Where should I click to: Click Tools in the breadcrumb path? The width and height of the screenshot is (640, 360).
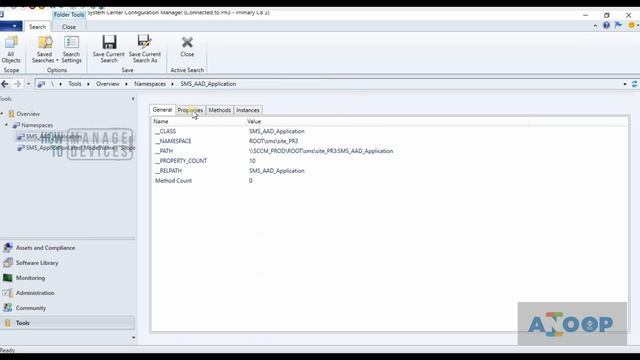pos(75,84)
